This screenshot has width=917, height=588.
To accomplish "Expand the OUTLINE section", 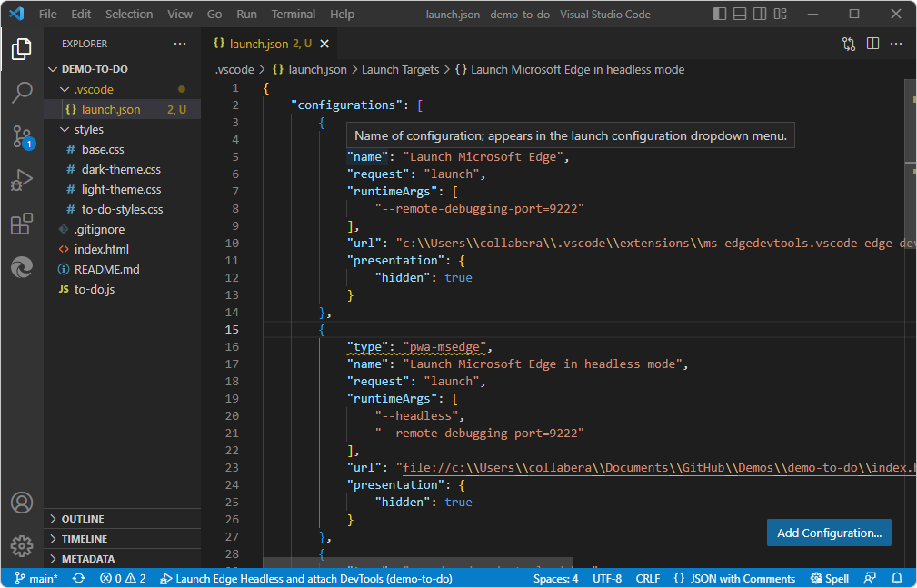I will point(82,518).
